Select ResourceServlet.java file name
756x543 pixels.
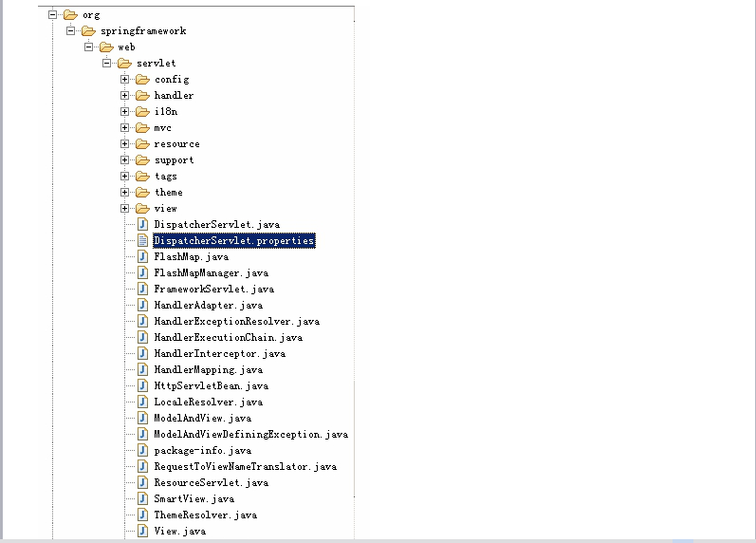[x=212, y=482]
